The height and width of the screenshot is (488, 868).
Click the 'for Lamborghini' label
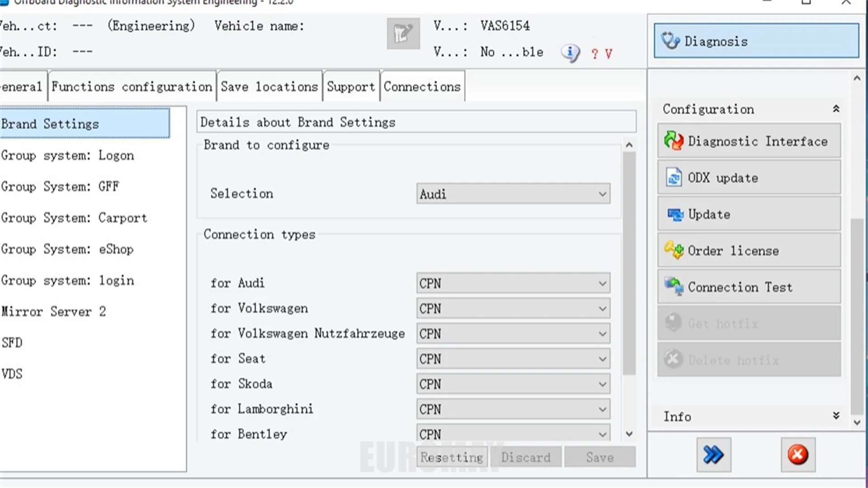tap(262, 409)
